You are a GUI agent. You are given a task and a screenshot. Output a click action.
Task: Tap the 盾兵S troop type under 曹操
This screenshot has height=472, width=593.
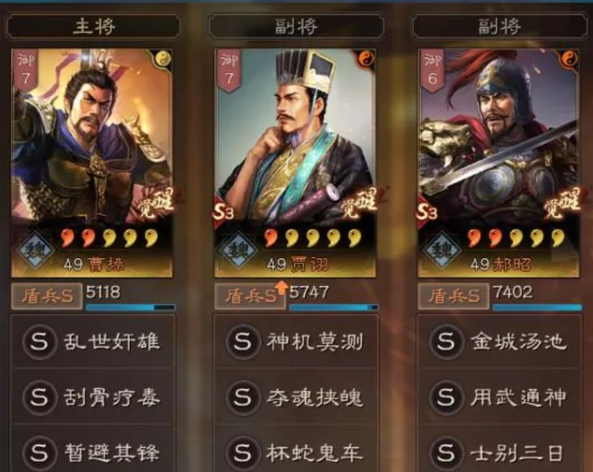point(47,296)
